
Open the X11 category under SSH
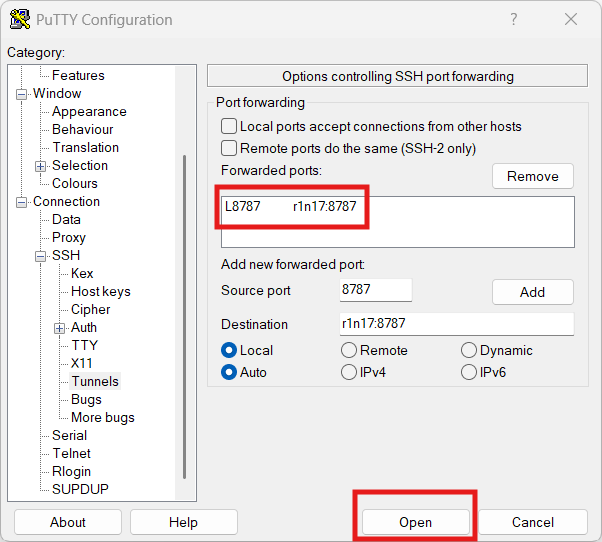[x=82, y=364]
